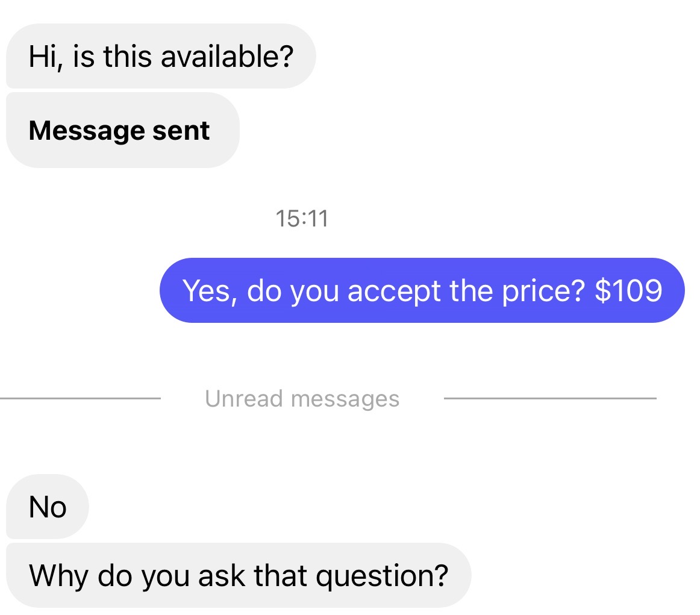Click the word "question?" in the last message
This screenshot has height=615, width=700.
pyautogui.click(x=383, y=575)
